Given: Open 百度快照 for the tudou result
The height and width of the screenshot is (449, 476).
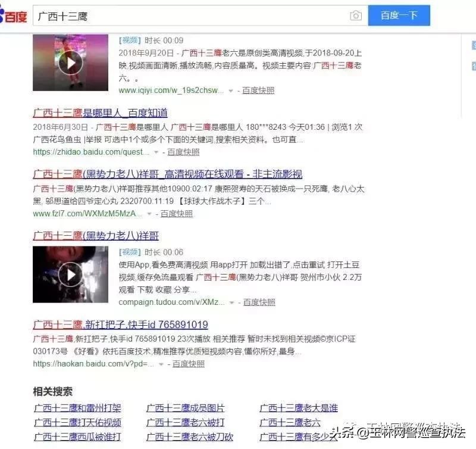Looking at the screenshot, I should click(259, 303).
